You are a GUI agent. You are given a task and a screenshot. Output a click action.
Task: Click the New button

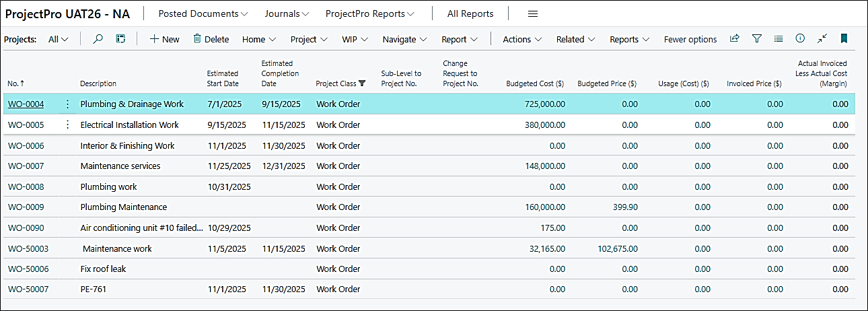tap(164, 40)
